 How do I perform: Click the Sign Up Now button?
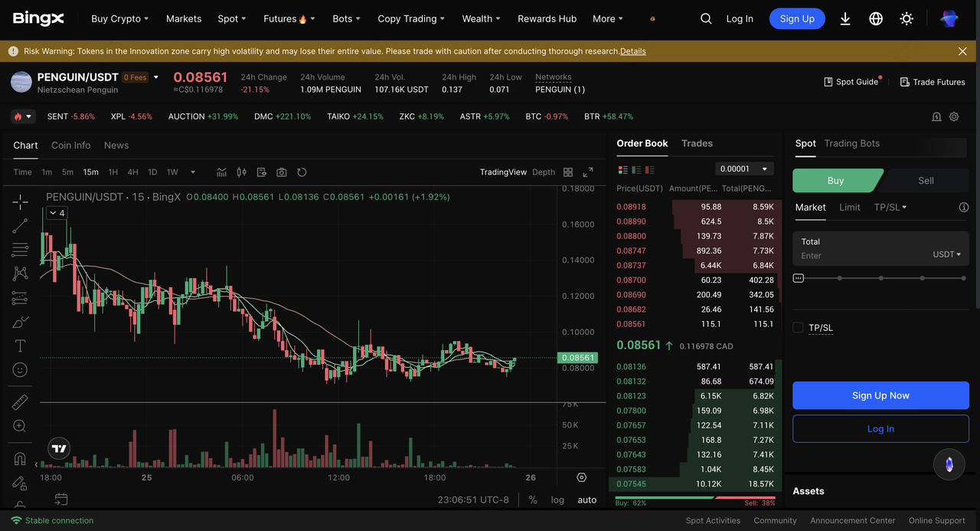pyautogui.click(x=880, y=395)
